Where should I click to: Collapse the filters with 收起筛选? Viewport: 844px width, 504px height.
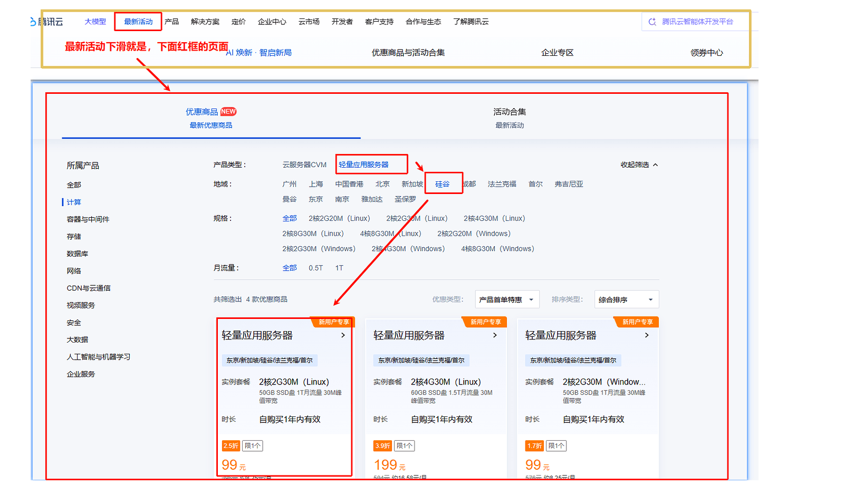point(639,165)
